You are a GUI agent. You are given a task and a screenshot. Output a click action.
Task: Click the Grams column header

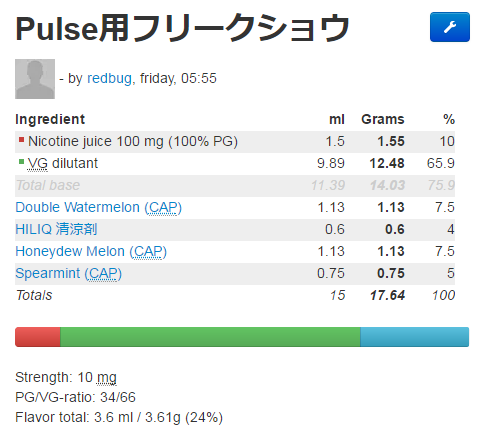[x=383, y=119]
